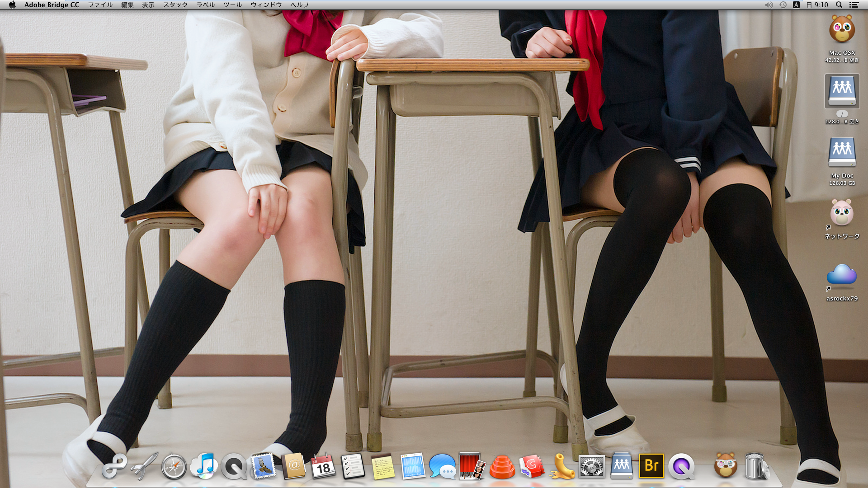Click the 'Mac OSX' drive label
The width and height of the screenshot is (868, 488).
coord(842,53)
